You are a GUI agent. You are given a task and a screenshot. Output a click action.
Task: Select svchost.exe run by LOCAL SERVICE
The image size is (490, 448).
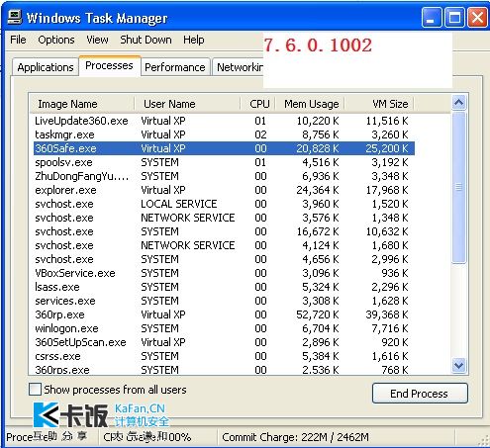tap(224, 204)
